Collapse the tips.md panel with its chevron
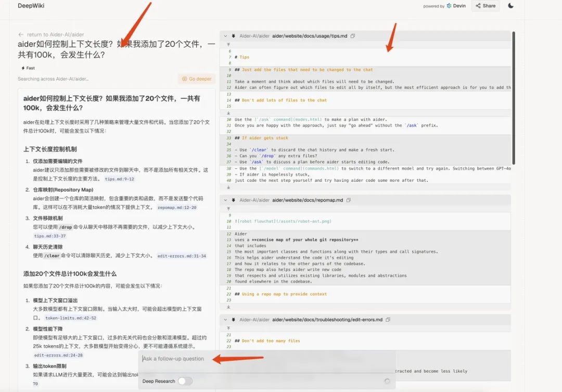Screen dimensions: 562x392 pyautogui.click(x=226, y=36)
